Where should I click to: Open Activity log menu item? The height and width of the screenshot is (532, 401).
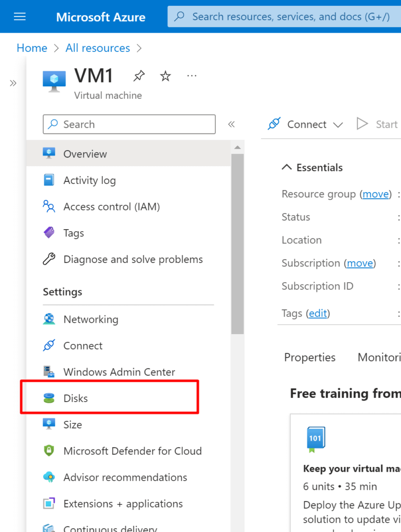click(x=89, y=180)
